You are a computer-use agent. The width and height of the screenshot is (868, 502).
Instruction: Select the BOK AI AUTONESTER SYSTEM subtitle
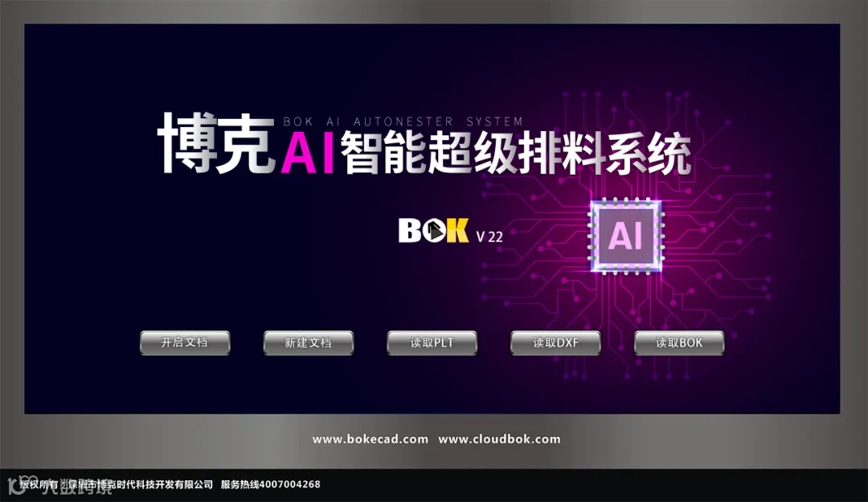[403, 121]
